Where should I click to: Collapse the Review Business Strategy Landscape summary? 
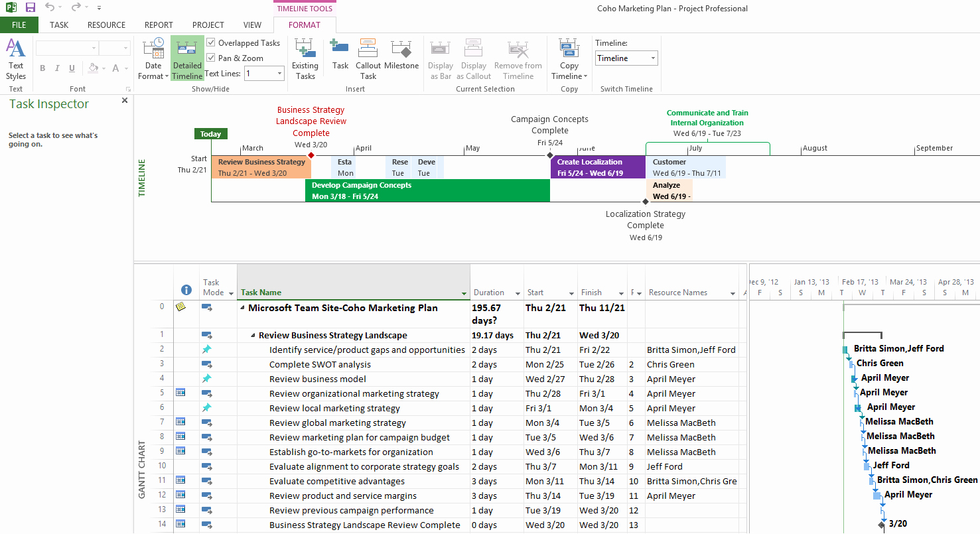tap(253, 336)
